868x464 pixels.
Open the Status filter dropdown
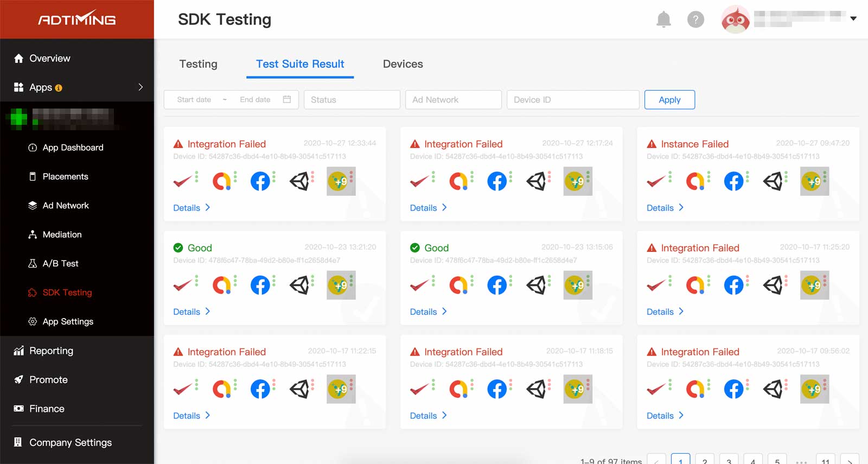coord(352,100)
